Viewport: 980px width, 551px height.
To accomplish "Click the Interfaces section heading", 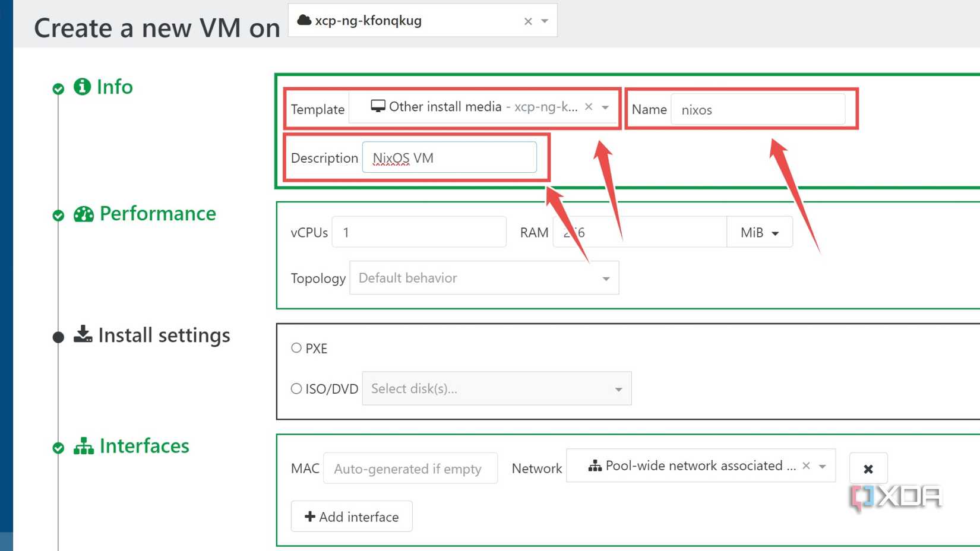I will coord(144,446).
